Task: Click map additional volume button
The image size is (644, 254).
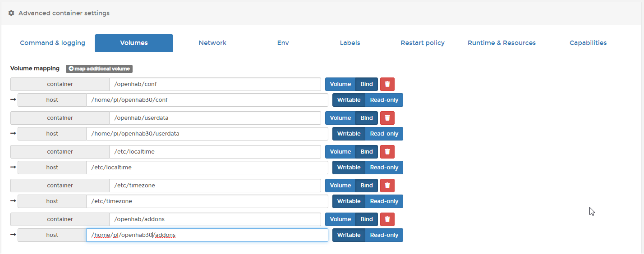Action: [x=99, y=69]
